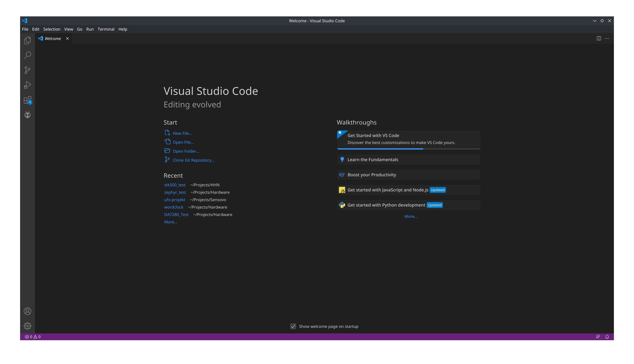
Task: Open the Search view icon
Action: [27, 55]
